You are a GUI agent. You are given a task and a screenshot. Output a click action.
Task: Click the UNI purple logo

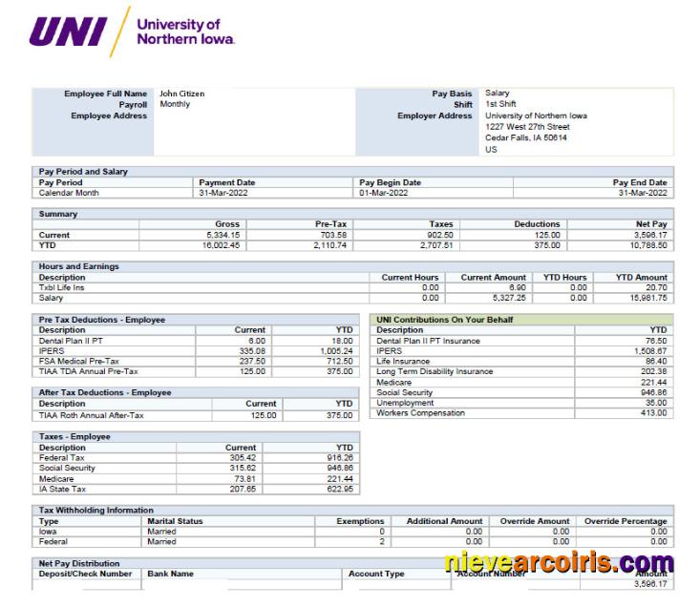point(66,31)
